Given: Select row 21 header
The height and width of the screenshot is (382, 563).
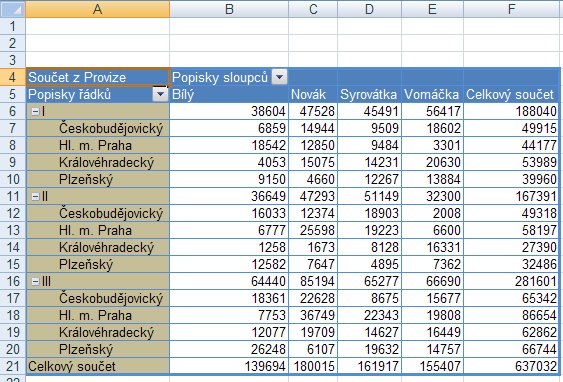Looking at the screenshot, I should (13, 366).
